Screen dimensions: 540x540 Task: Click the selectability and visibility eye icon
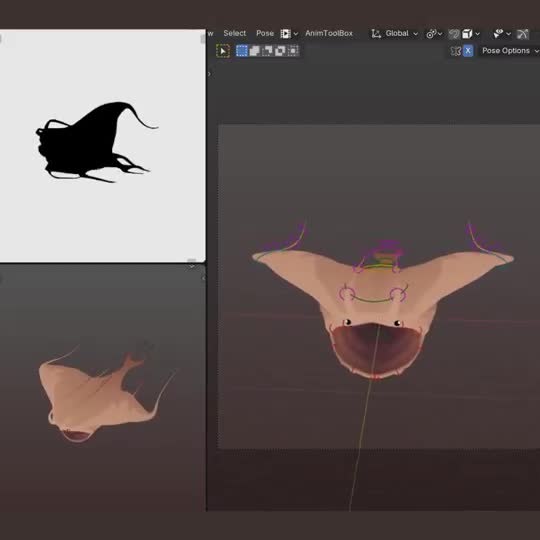(498, 33)
